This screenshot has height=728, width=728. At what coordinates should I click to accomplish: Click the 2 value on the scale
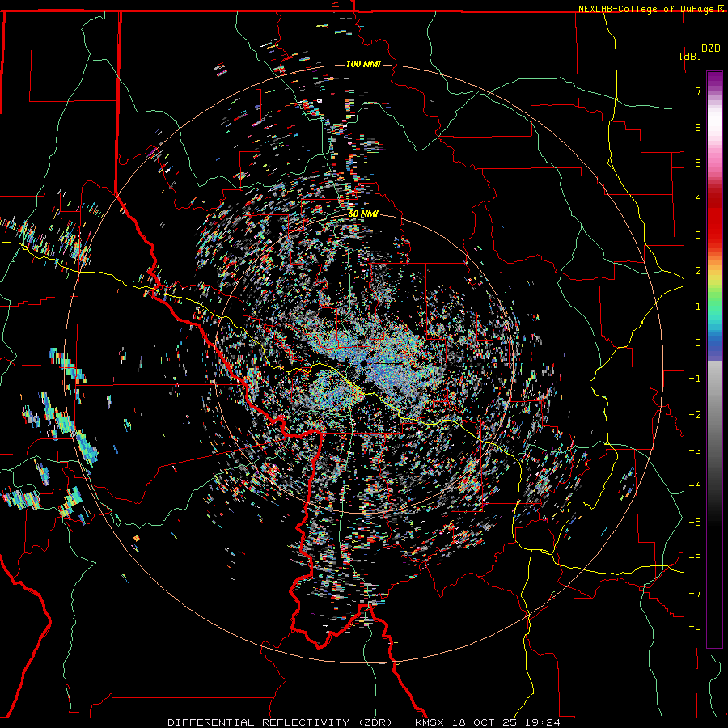click(698, 271)
